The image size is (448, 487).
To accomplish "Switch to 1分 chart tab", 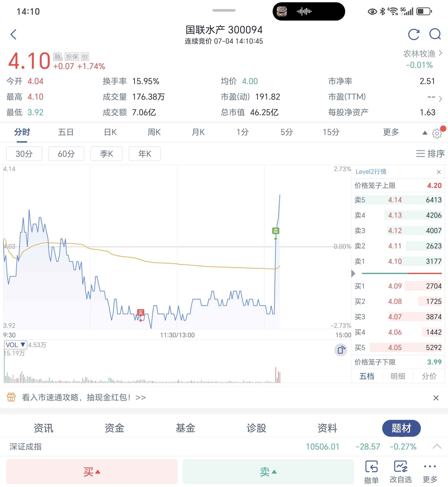I will coord(242,132).
